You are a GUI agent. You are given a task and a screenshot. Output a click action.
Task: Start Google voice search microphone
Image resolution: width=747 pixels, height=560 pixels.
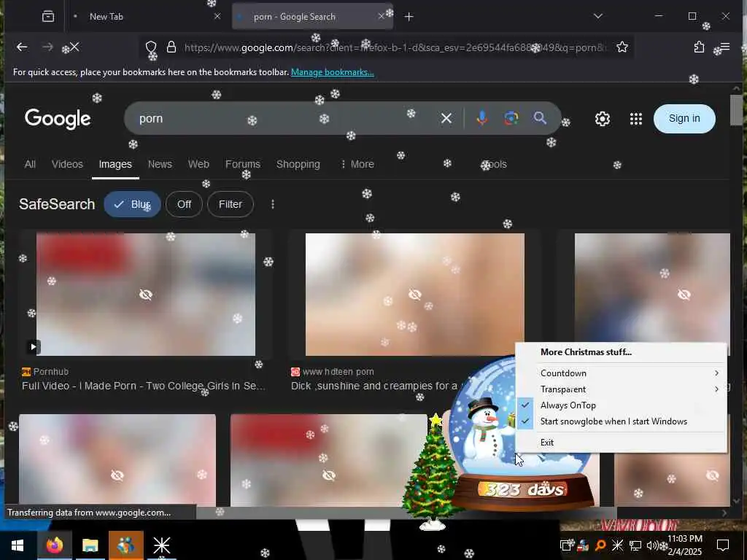(x=481, y=118)
